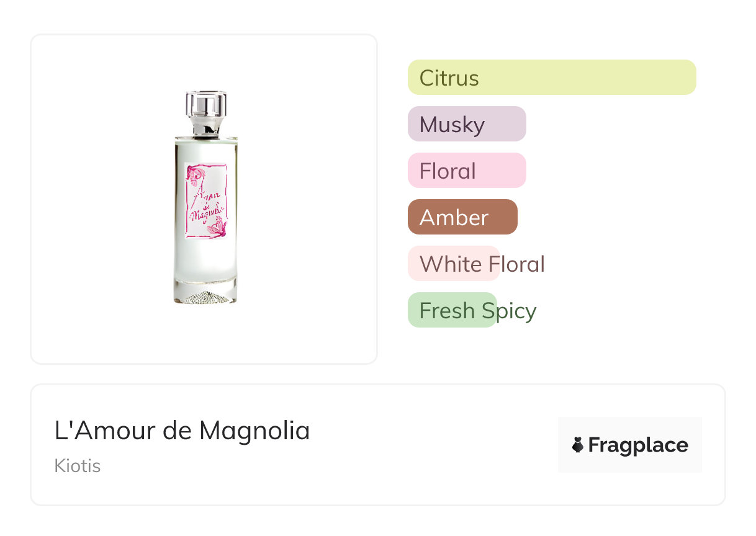Choose the brown Amber accord bar
Image resolution: width=756 pixels, height=536 pixels.
[x=462, y=217]
